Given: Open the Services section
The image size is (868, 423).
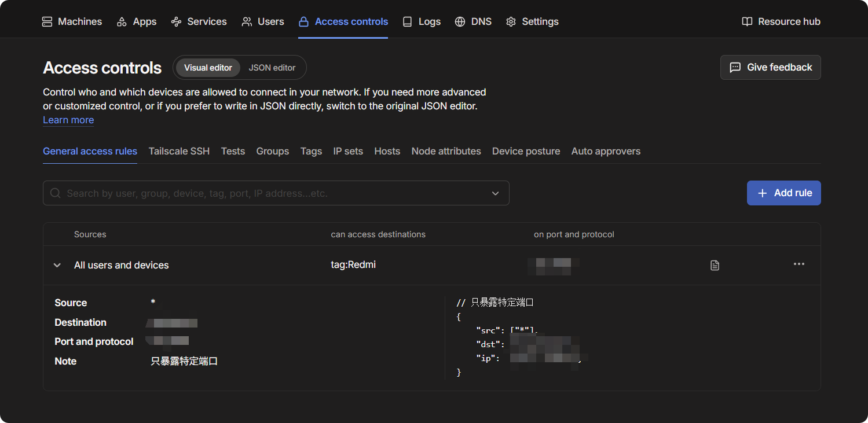Looking at the screenshot, I should point(199,21).
